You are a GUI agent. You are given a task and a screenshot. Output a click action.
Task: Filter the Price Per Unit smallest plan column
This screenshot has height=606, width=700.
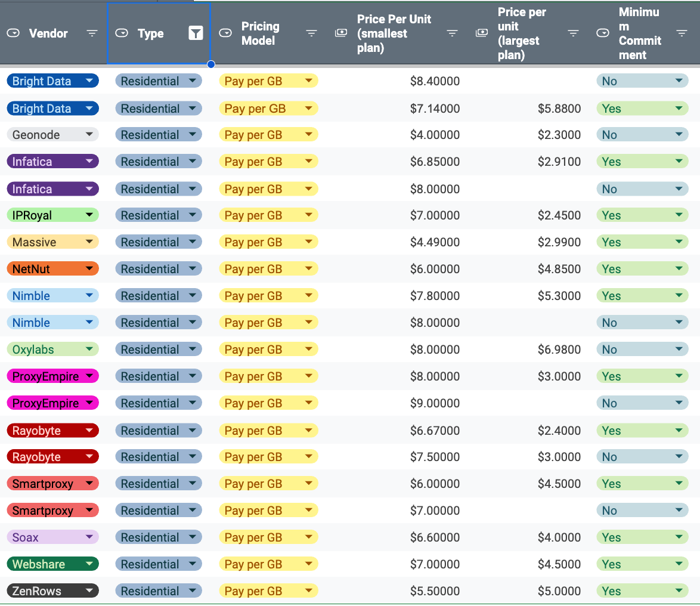coord(452,33)
